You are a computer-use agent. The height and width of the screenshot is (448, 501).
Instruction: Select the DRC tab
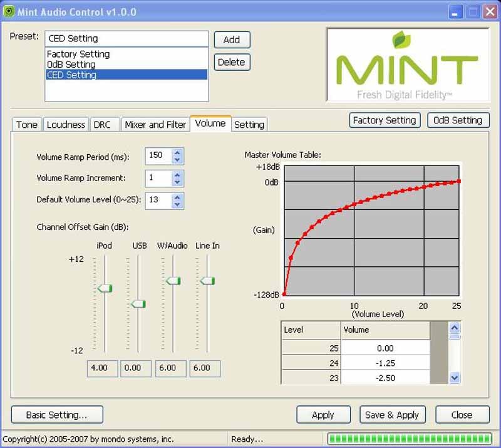[102, 125]
